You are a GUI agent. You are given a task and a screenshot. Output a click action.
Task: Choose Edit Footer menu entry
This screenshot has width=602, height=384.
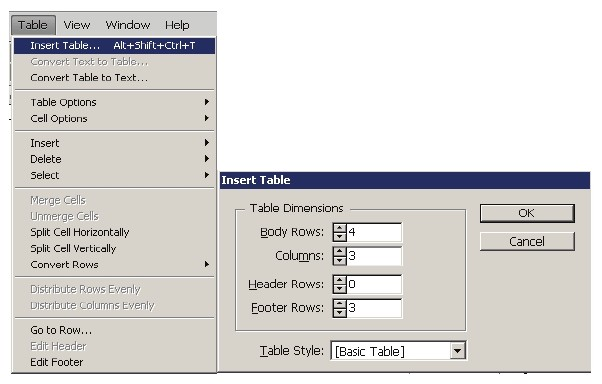(114, 362)
